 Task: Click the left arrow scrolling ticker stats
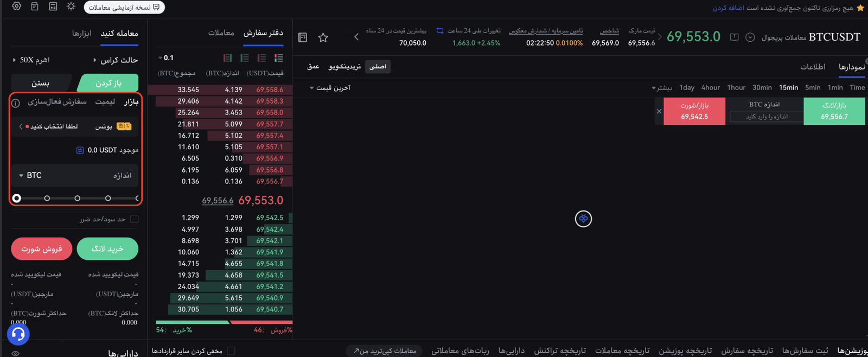pyautogui.click(x=356, y=37)
